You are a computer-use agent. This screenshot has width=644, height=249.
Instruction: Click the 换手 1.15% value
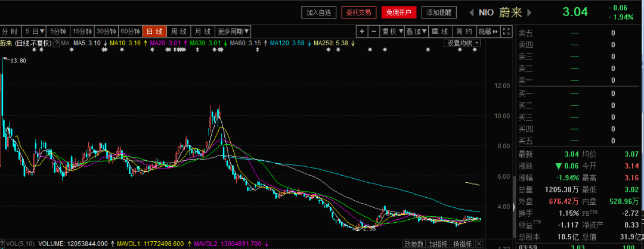[568, 213]
